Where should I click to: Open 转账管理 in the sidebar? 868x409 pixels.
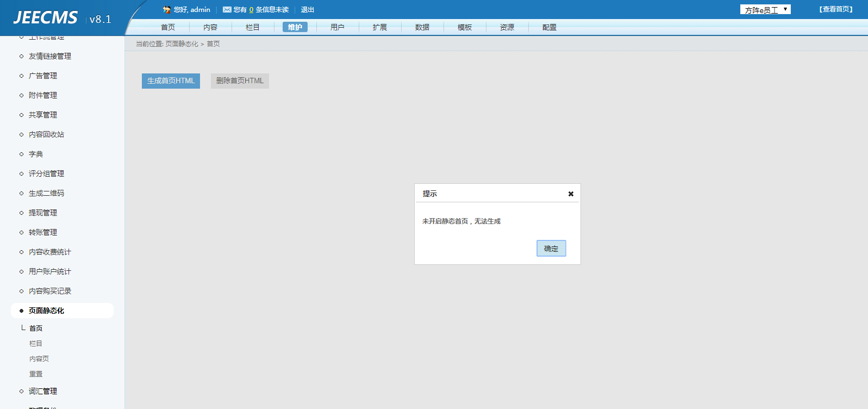pos(43,232)
